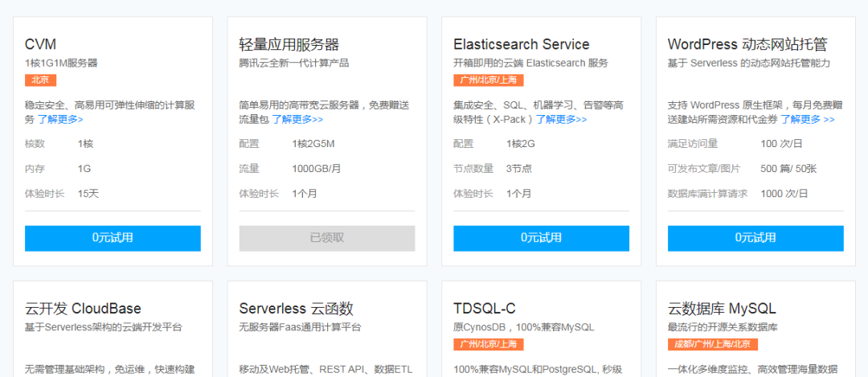Open 了解更多 link in CVM card
This screenshot has width=868, height=377.
point(60,119)
